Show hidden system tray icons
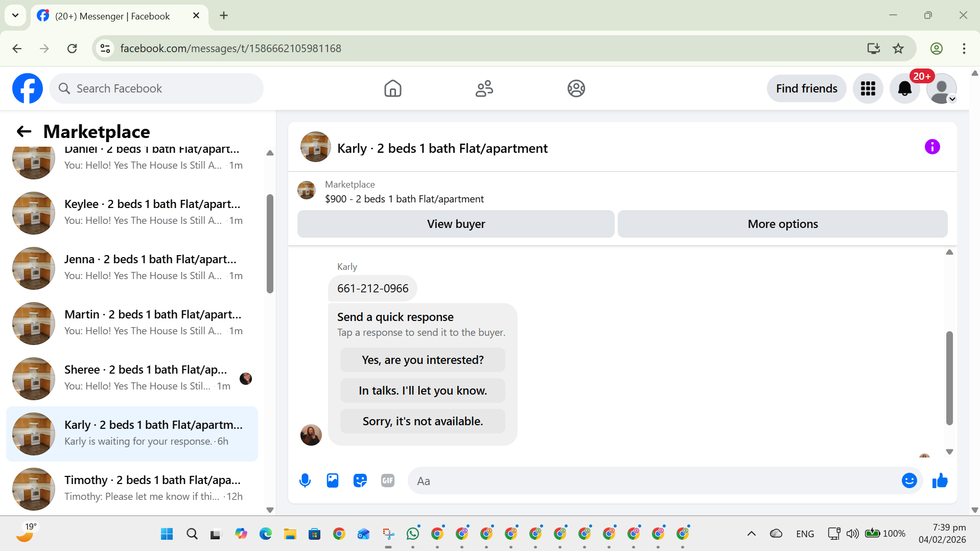This screenshot has height=551, width=980. (x=751, y=534)
